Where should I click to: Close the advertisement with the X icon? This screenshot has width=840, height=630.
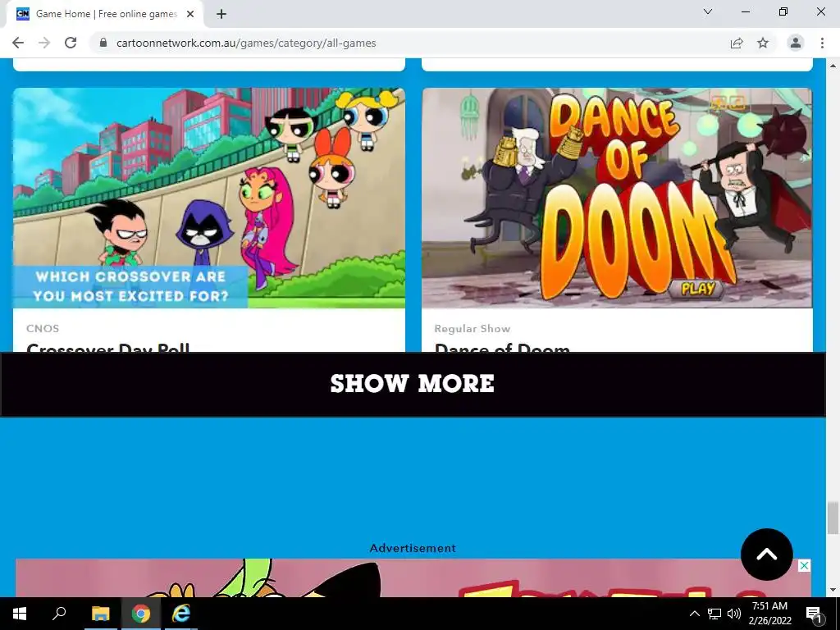[x=804, y=566]
